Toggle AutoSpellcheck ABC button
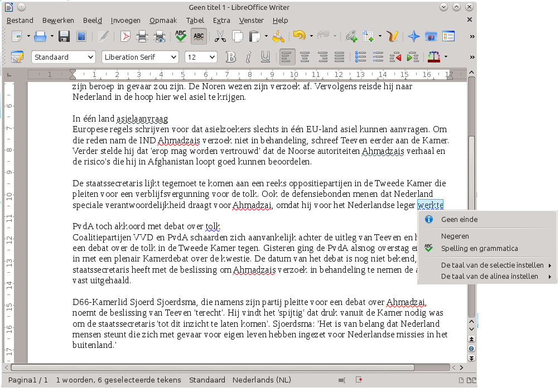The height and width of the screenshot is (392, 560). (199, 36)
